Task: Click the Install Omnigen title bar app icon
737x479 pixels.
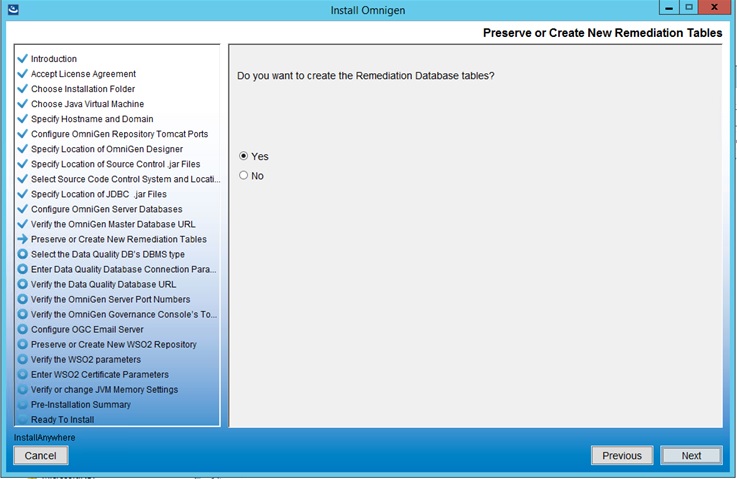Action: point(13,9)
